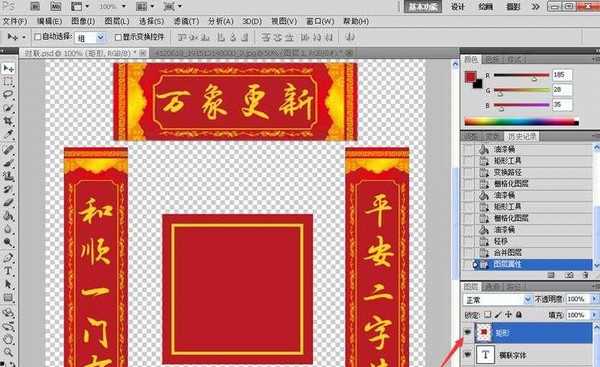Click the 矩形 layer thumbnail

[x=484, y=333]
